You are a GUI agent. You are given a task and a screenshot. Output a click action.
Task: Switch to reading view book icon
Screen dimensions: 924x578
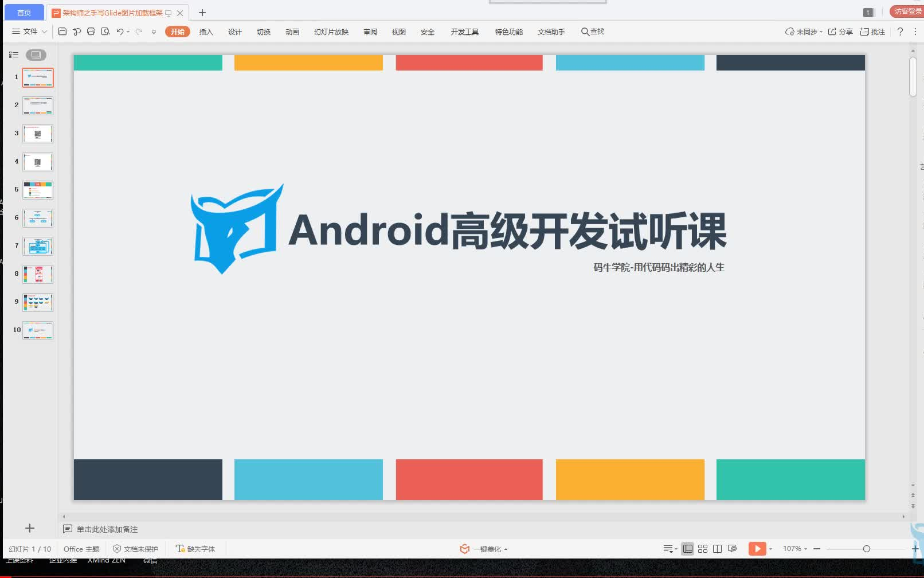pyautogui.click(x=717, y=549)
